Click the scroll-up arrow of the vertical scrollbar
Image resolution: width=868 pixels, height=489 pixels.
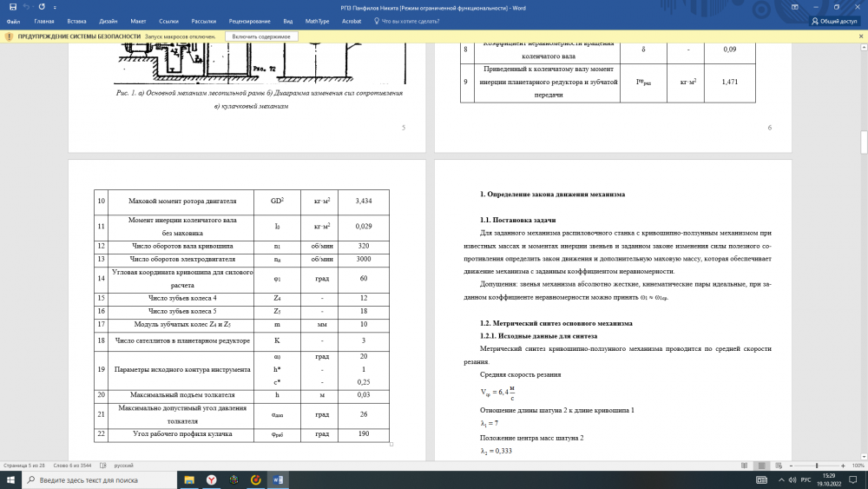coord(864,47)
